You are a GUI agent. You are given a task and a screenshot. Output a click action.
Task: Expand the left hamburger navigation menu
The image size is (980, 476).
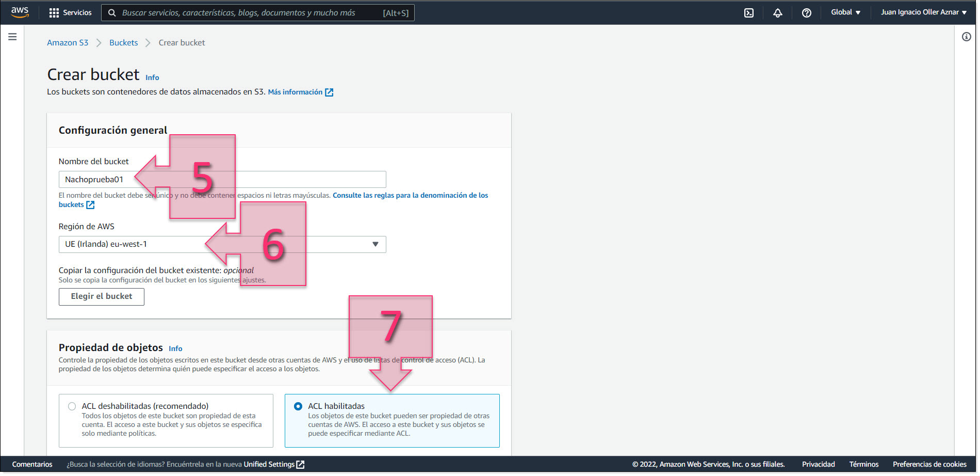12,37
